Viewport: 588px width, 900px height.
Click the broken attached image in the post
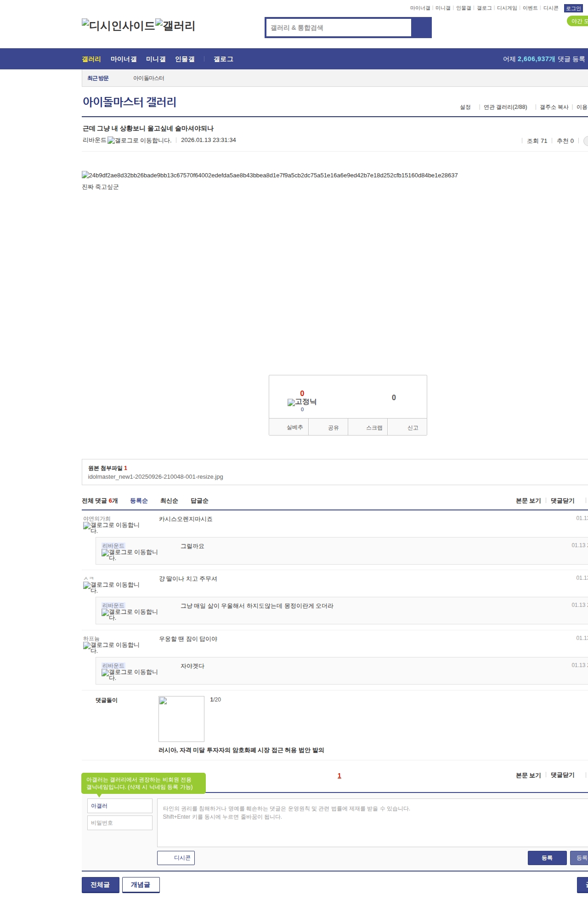tap(270, 175)
